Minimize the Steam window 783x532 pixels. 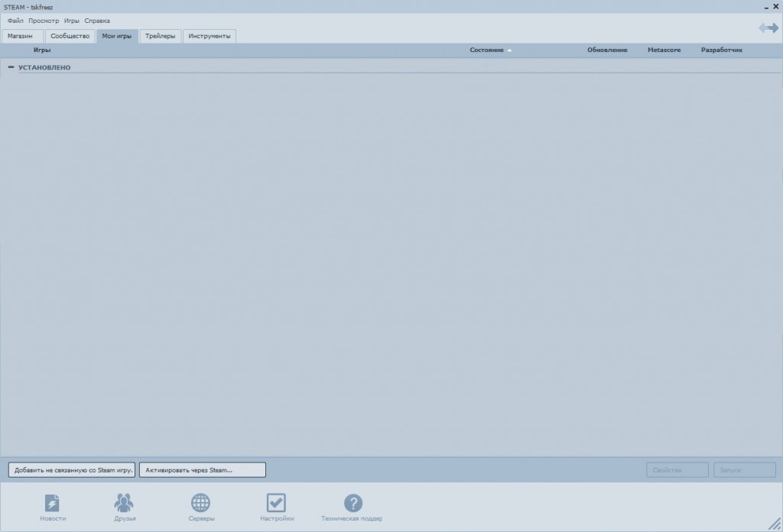tap(765, 8)
